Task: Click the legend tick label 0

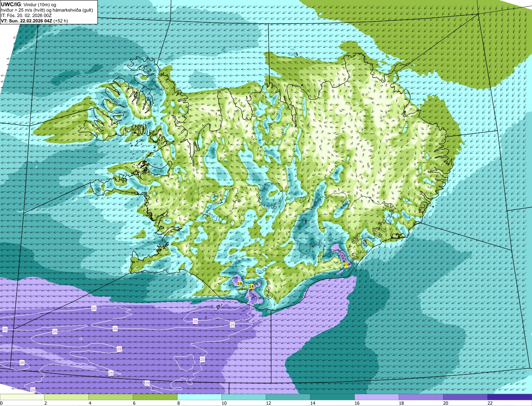Action: (x=1, y=403)
